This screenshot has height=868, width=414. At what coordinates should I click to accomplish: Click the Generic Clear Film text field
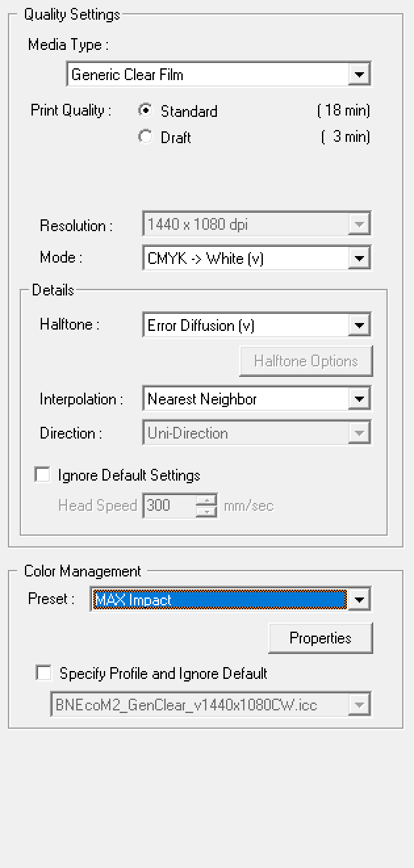click(x=207, y=74)
